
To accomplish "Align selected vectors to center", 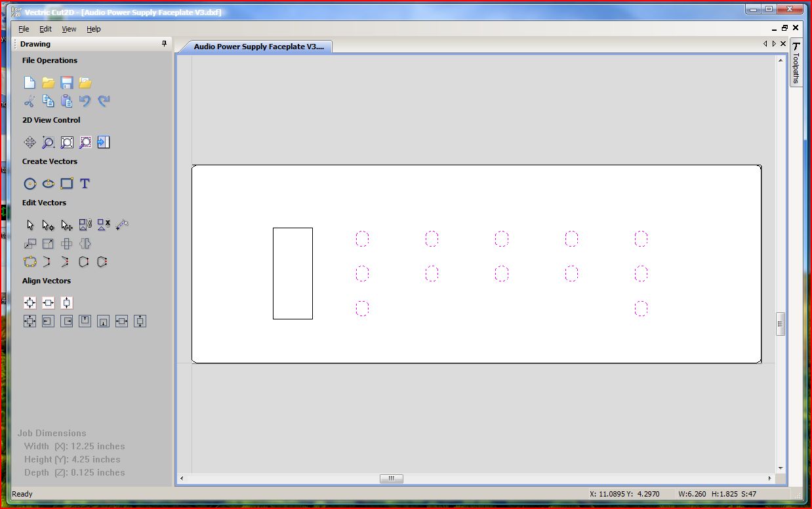I will pos(30,302).
